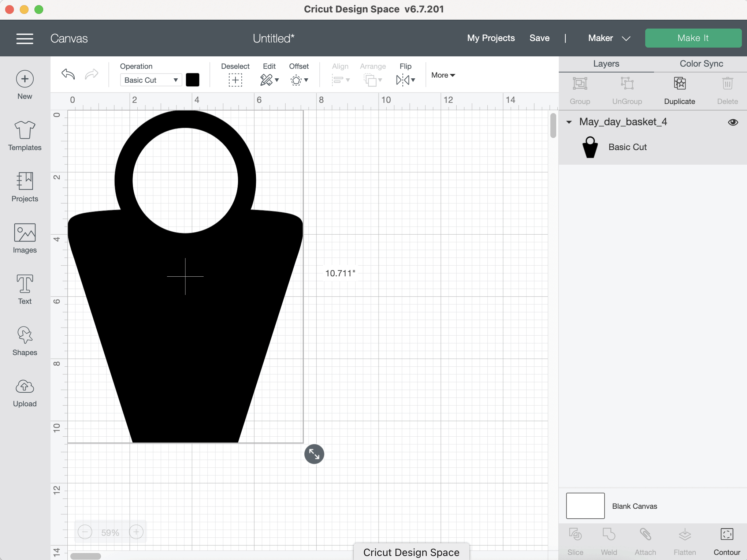Click the Align icon
This screenshot has width=747, height=560.
coord(340,80)
